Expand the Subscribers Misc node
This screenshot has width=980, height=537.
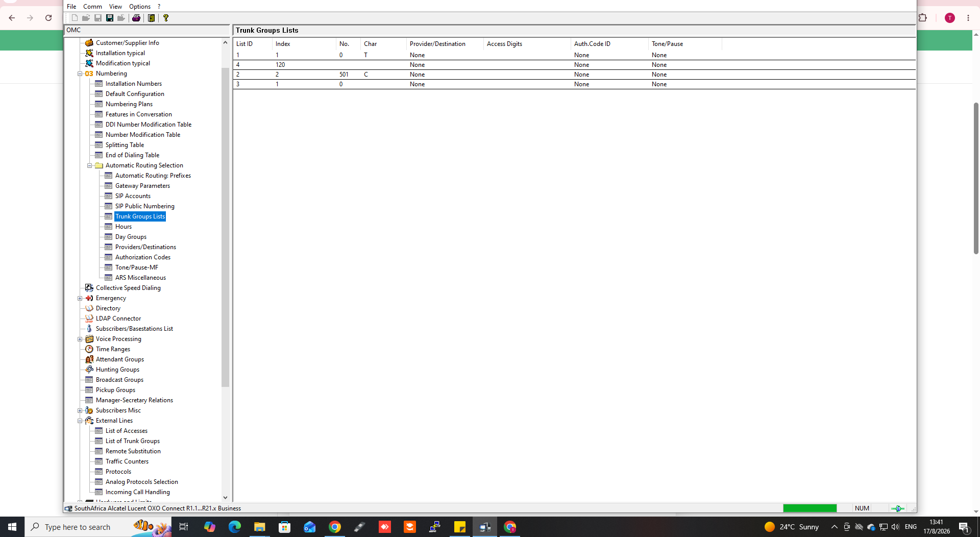pos(80,410)
